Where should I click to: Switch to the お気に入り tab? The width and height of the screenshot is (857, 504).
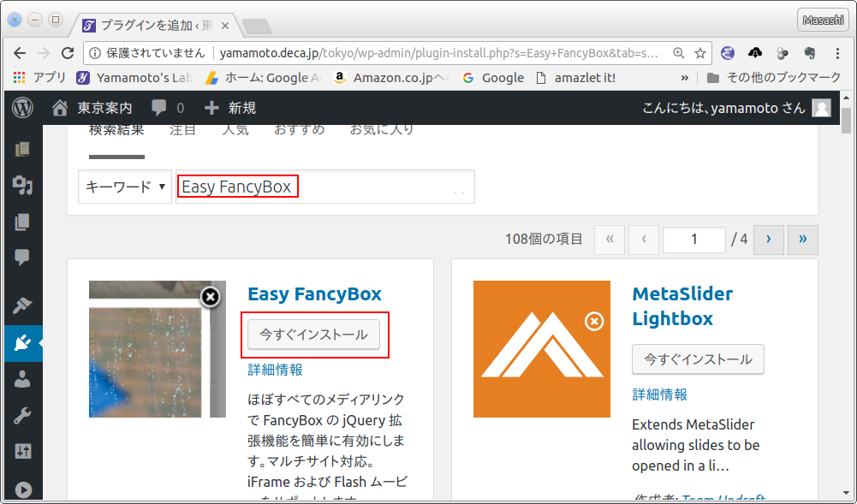click(x=382, y=129)
